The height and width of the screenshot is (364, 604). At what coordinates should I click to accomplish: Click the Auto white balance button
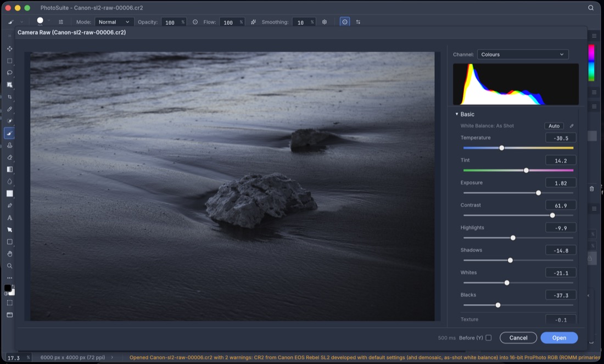pyautogui.click(x=554, y=126)
